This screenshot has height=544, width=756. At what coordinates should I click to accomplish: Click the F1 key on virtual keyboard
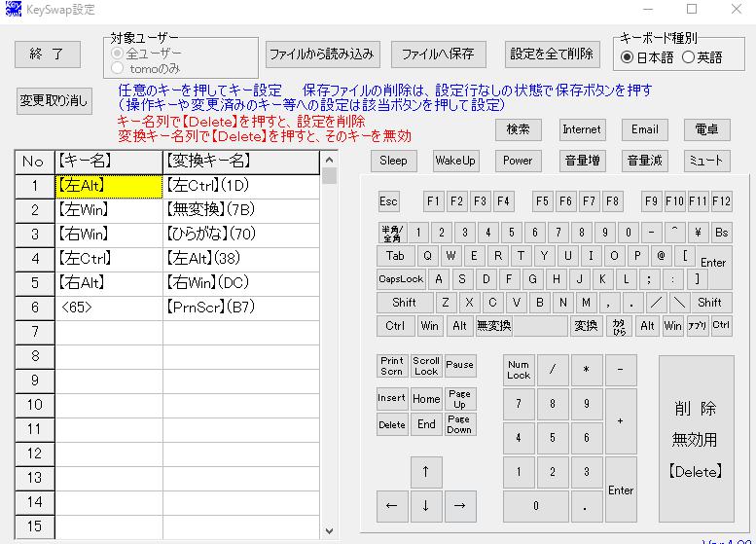click(x=433, y=201)
